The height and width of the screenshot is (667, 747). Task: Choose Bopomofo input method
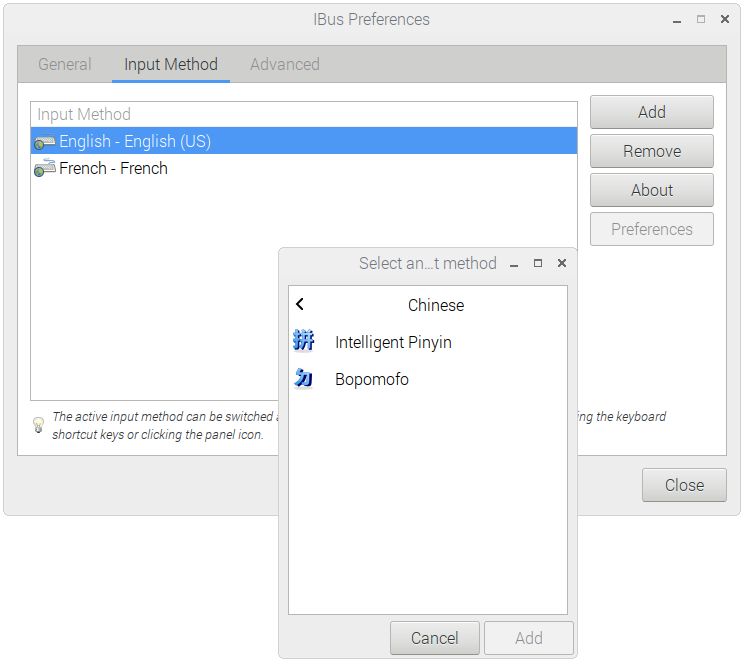pyautogui.click(x=428, y=379)
